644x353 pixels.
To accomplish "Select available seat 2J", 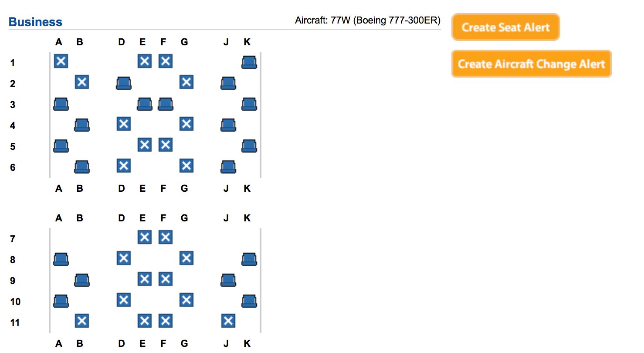I will [228, 83].
